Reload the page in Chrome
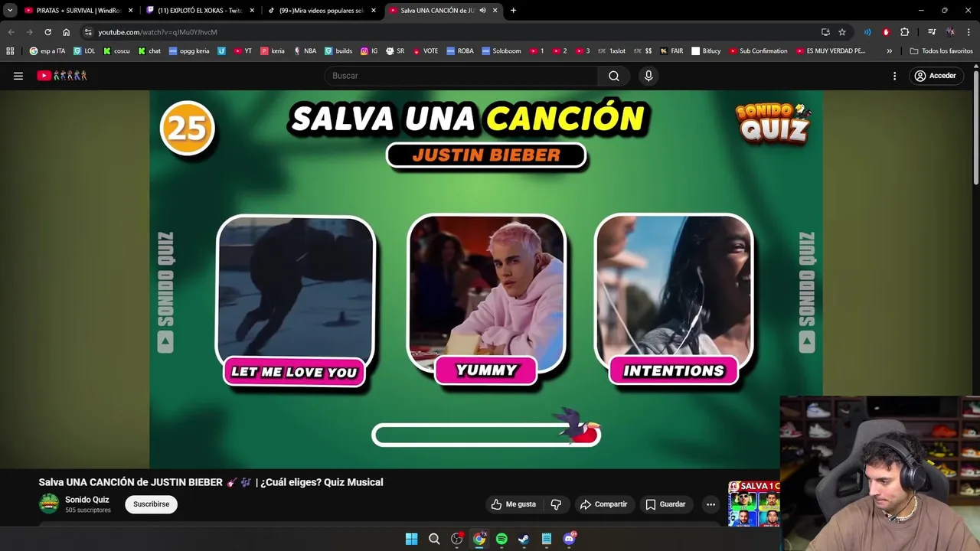The width and height of the screenshot is (980, 551). tap(47, 32)
